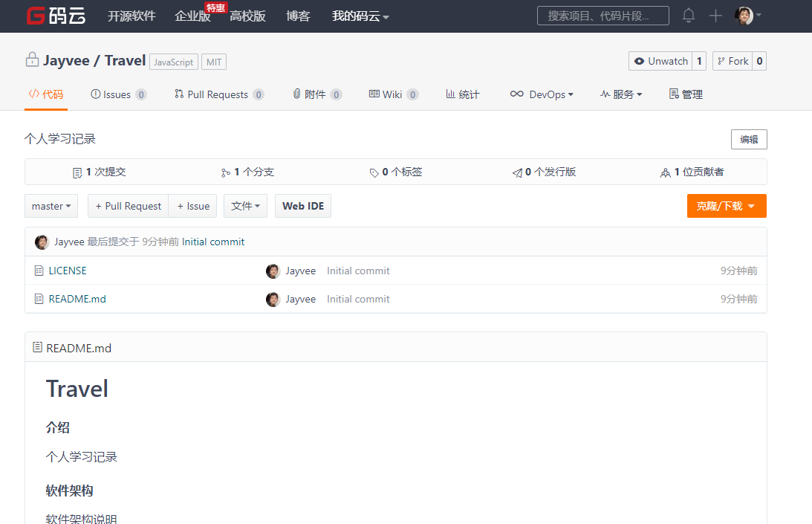Screen dimensions: 812x524
Task: Switch to the Pull Requests tab
Action: point(219,94)
